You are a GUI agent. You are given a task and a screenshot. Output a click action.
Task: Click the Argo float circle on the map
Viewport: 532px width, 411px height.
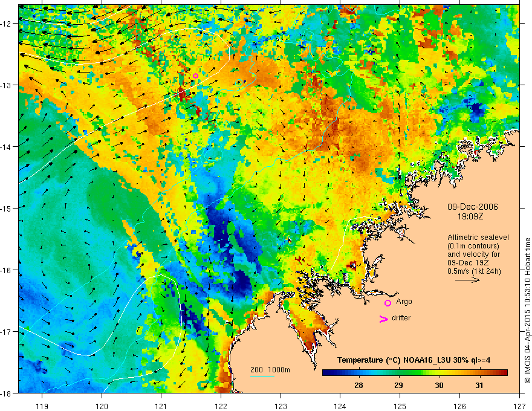[x=195, y=76]
